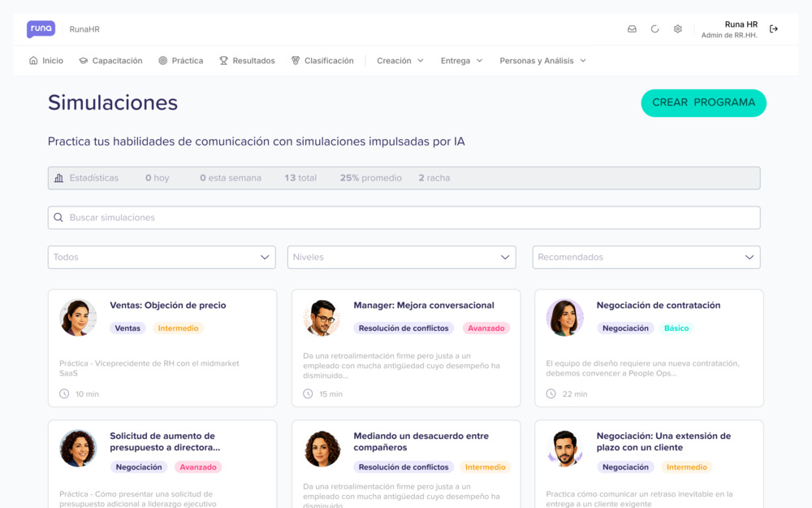The width and height of the screenshot is (812, 508).
Task: Open the Creación dropdown menu
Action: pyautogui.click(x=400, y=61)
